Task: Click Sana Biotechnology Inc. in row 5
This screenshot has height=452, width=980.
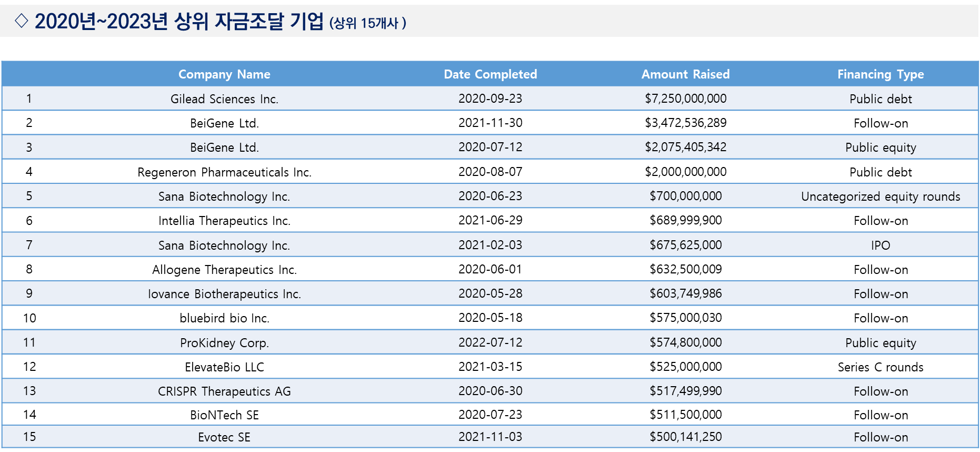Action: click(x=224, y=196)
